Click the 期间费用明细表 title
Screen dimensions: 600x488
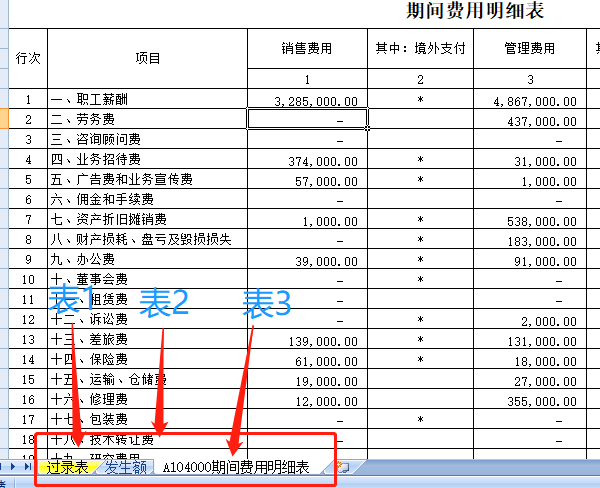[x=475, y=11]
